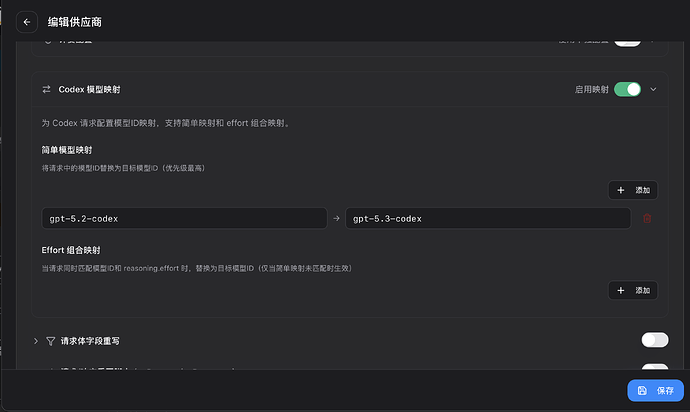Expand the 请求体字段重写 section
The image size is (690, 412).
coord(36,341)
